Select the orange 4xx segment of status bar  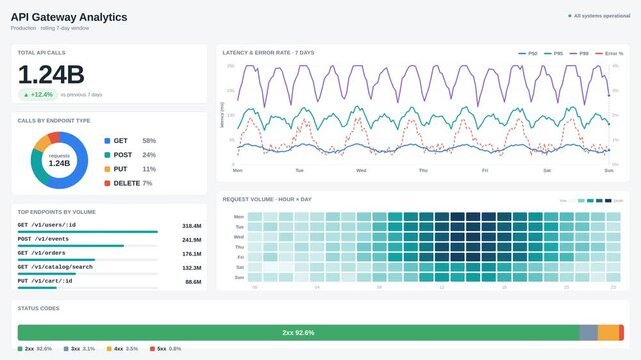point(609,333)
